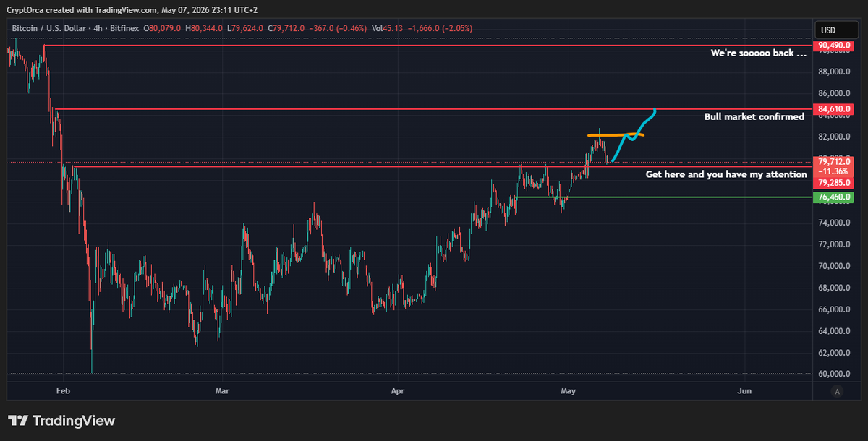
Task: Click the Bitfinex exchange label
Action: (123, 29)
